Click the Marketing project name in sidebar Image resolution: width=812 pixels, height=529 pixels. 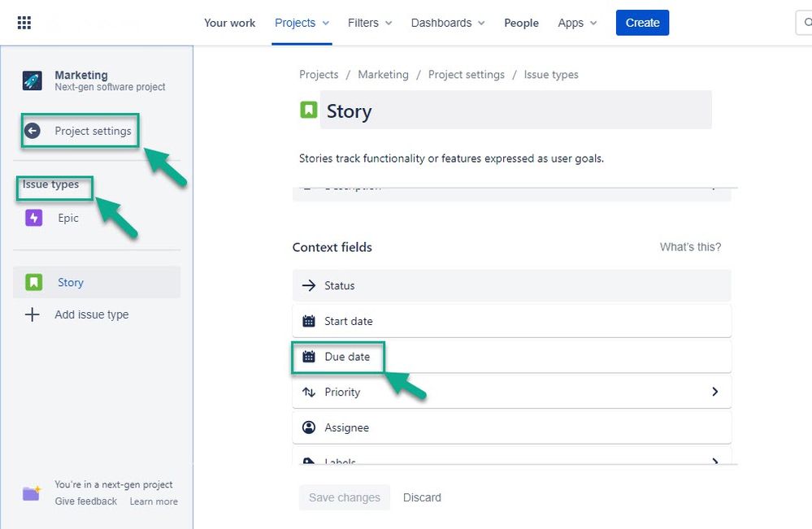81,75
